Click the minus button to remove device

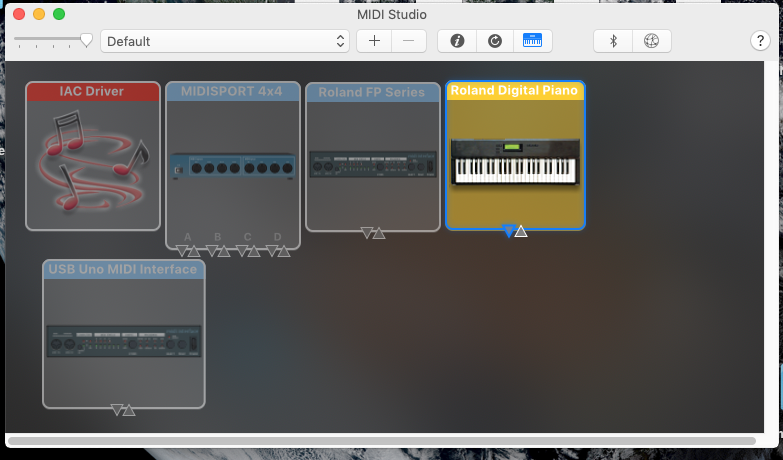click(408, 41)
